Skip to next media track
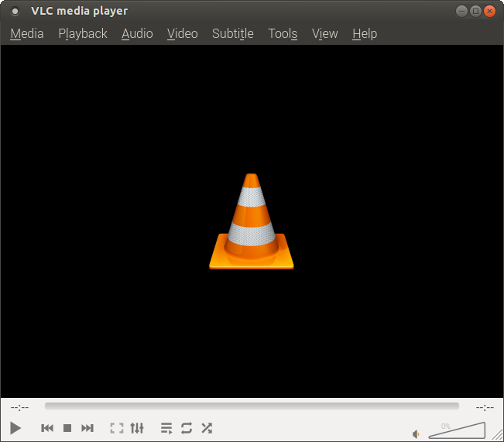This screenshot has height=442, width=504. click(x=87, y=428)
